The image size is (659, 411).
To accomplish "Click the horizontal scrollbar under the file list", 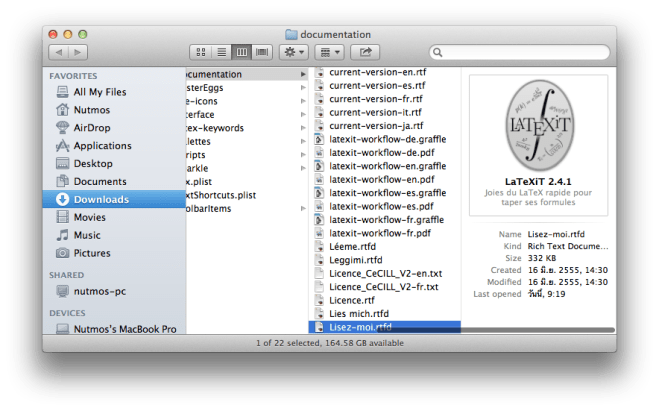I will 450,329.
